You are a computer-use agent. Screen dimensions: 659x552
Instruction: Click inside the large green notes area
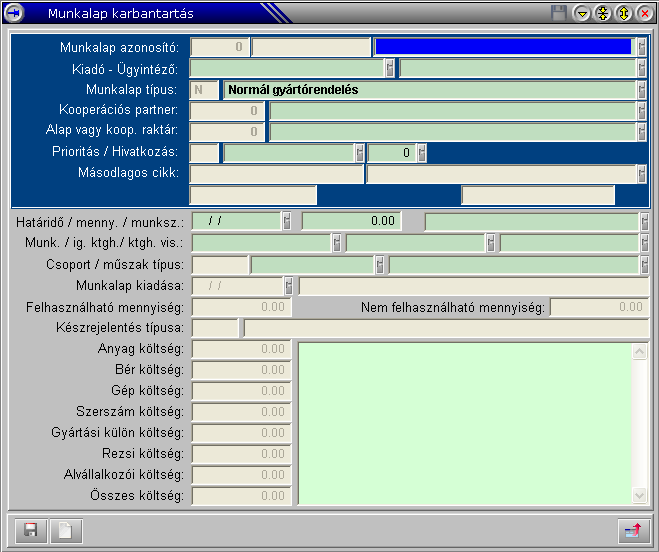[465, 422]
